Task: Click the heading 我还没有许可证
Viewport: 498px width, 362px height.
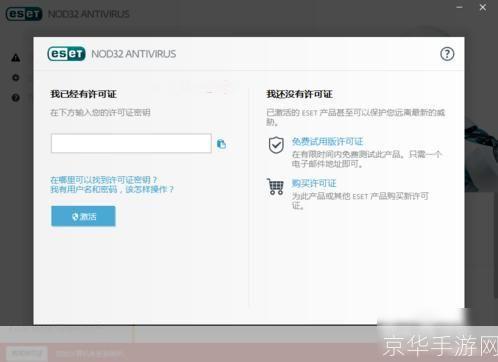Action: point(299,94)
